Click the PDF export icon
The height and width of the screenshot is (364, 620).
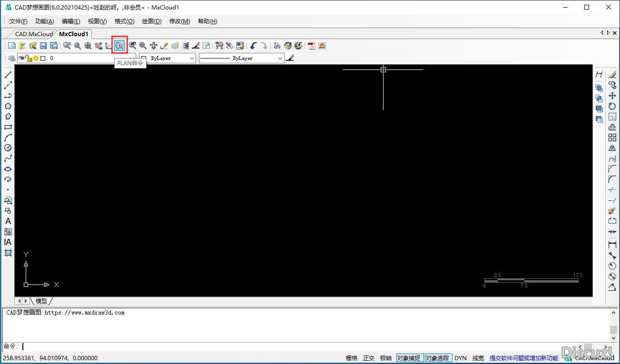(312, 46)
